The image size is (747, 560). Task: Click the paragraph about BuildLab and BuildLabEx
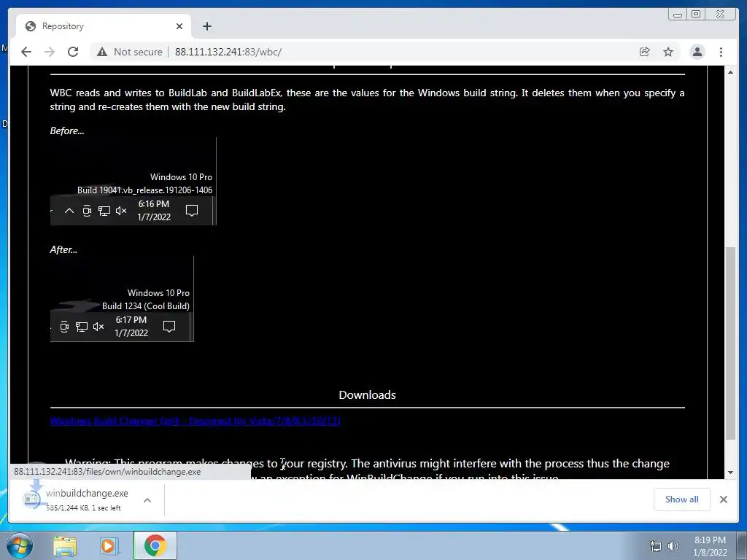[x=367, y=99]
